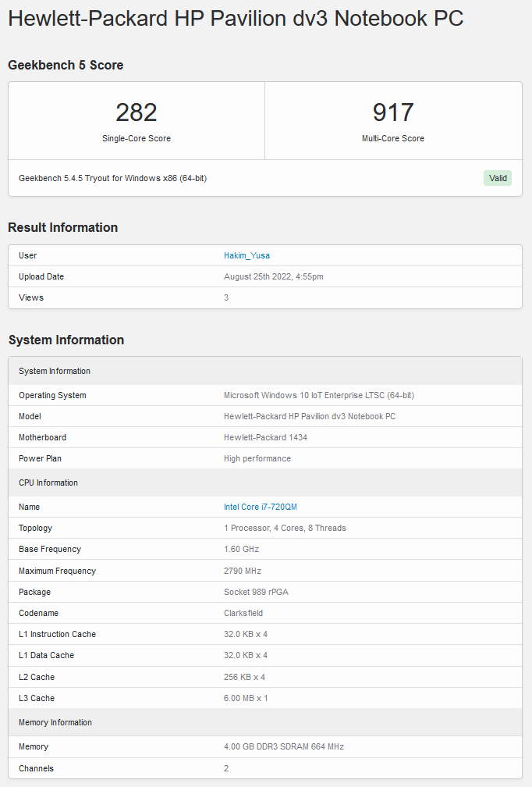The width and height of the screenshot is (532, 787).
Task: Select the High performance power plan value
Action: click(257, 459)
